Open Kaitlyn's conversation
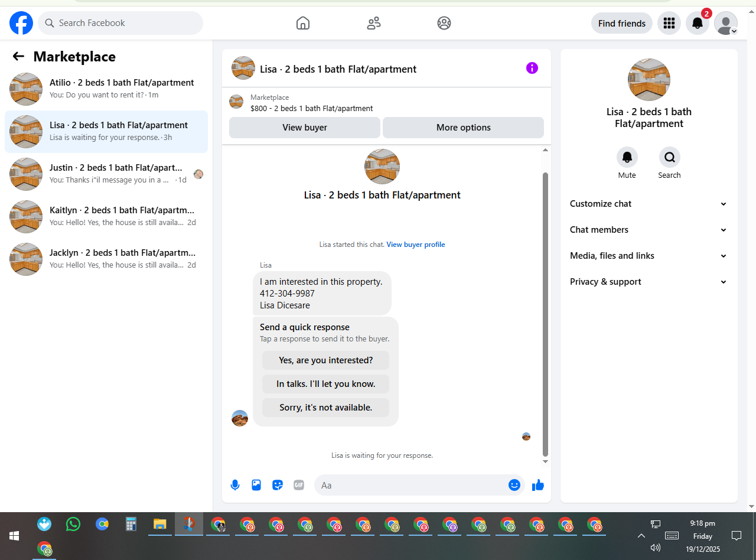The width and height of the screenshot is (756, 560). tap(106, 217)
